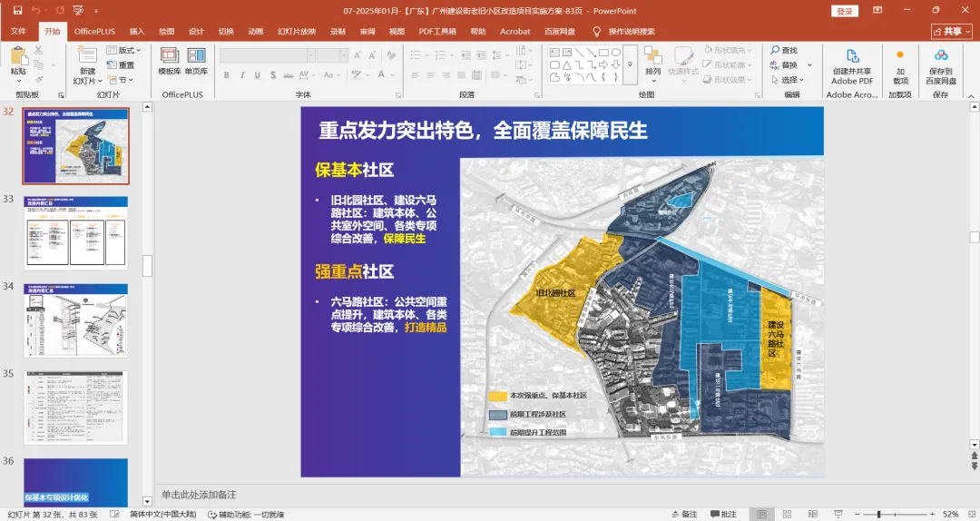Click the Arrange (排列) icon

point(653,56)
